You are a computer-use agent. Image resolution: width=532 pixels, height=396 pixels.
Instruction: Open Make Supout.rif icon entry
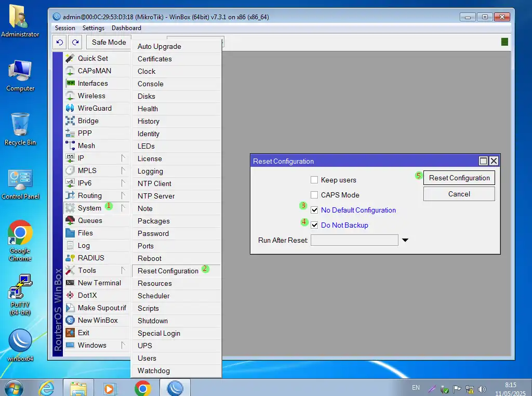70,308
